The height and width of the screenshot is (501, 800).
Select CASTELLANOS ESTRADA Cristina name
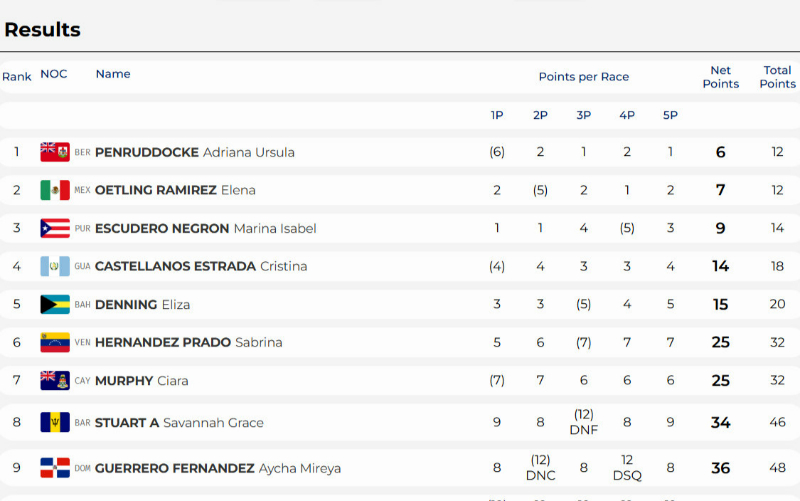click(201, 266)
